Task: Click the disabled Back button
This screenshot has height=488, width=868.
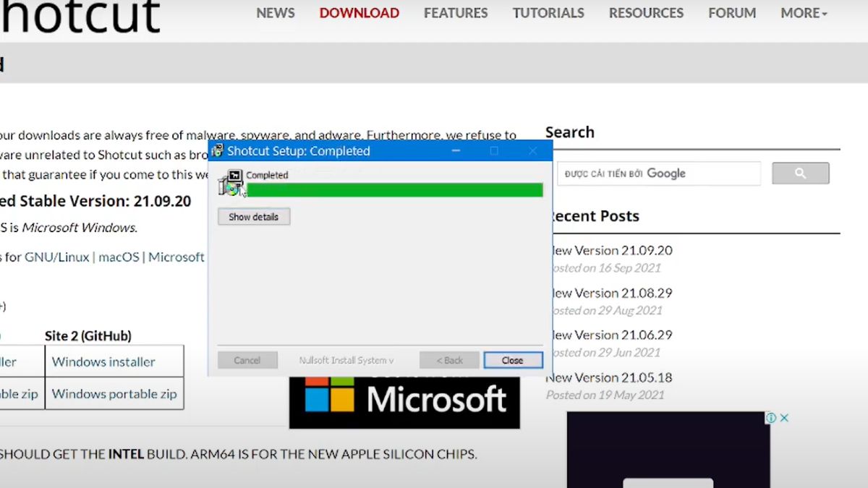Action: pos(449,360)
